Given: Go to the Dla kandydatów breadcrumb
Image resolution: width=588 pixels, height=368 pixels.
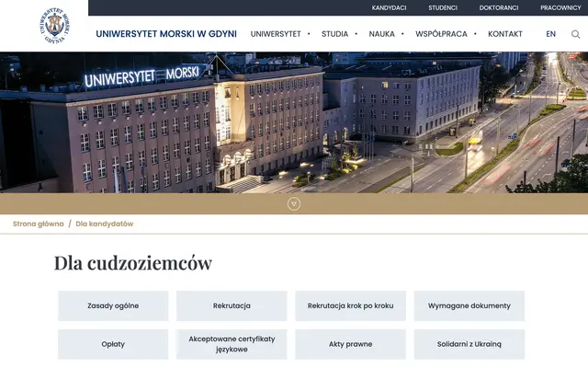Looking at the screenshot, I should click(105, 224).
